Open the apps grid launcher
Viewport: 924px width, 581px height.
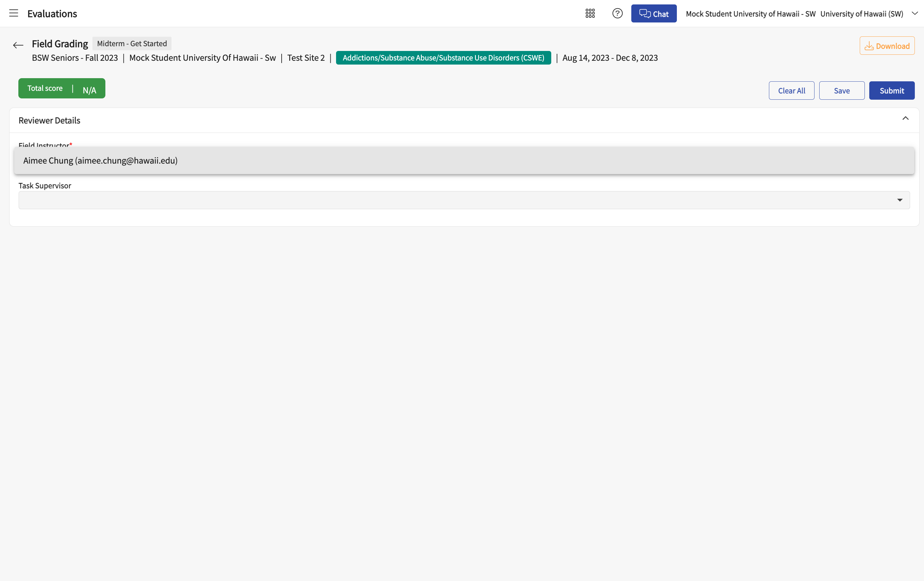[590, 13]
